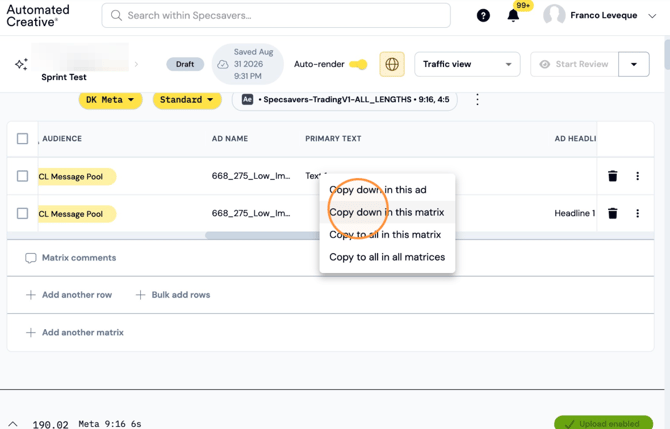This screenshot has width=670, height=429.
Task: Open the Start Review arrow dropdown
Action: pos(634,64)
